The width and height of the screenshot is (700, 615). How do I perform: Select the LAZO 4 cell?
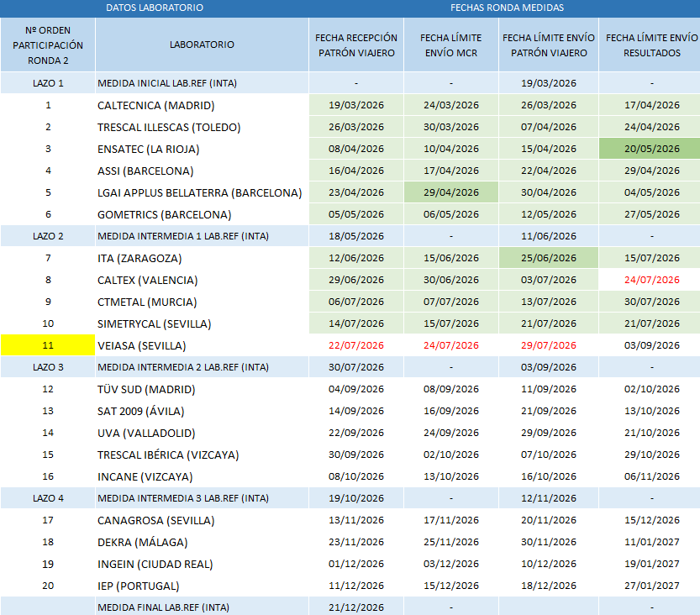[x=48, y=498]
